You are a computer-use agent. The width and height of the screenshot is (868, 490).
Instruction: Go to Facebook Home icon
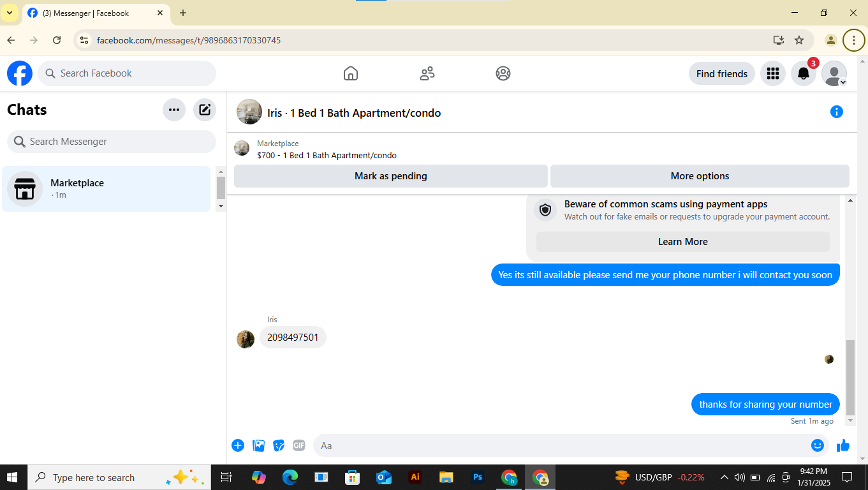tap(351, 73)
